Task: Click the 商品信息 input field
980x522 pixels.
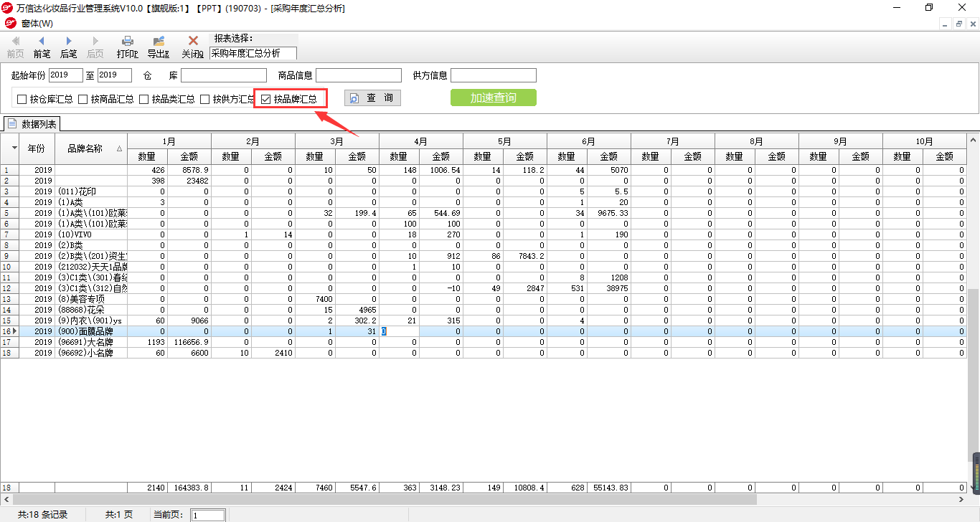Action: coord(359,75)
